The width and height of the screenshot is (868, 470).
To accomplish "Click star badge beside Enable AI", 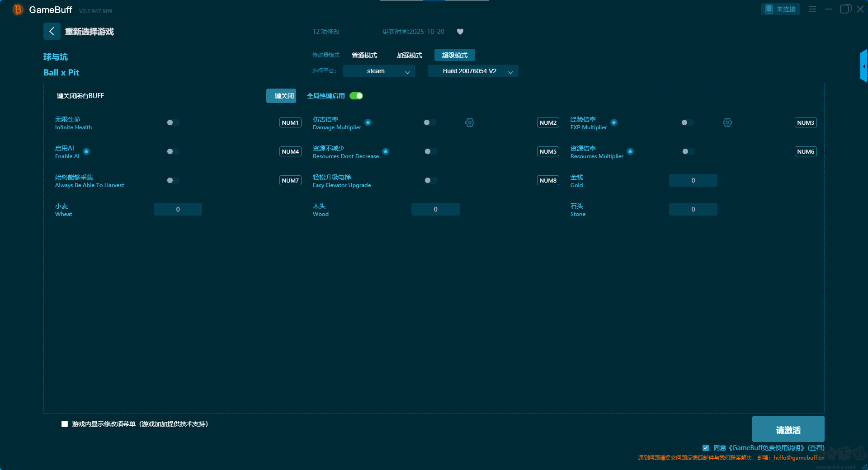I will click(86, 151).
